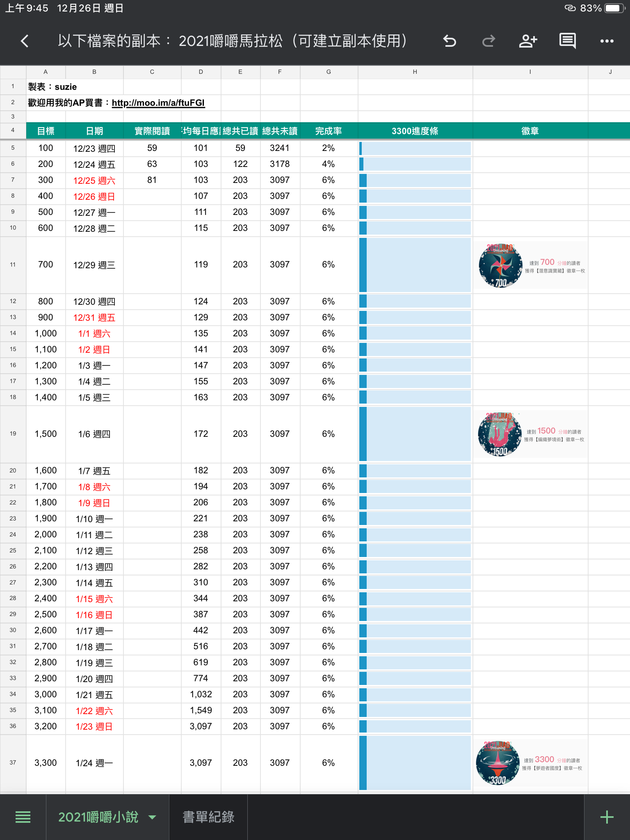630x840 pixels.
Task: Select actual reading value 59 in row 5
Action: pyautogui.click(x=152, y=148)
